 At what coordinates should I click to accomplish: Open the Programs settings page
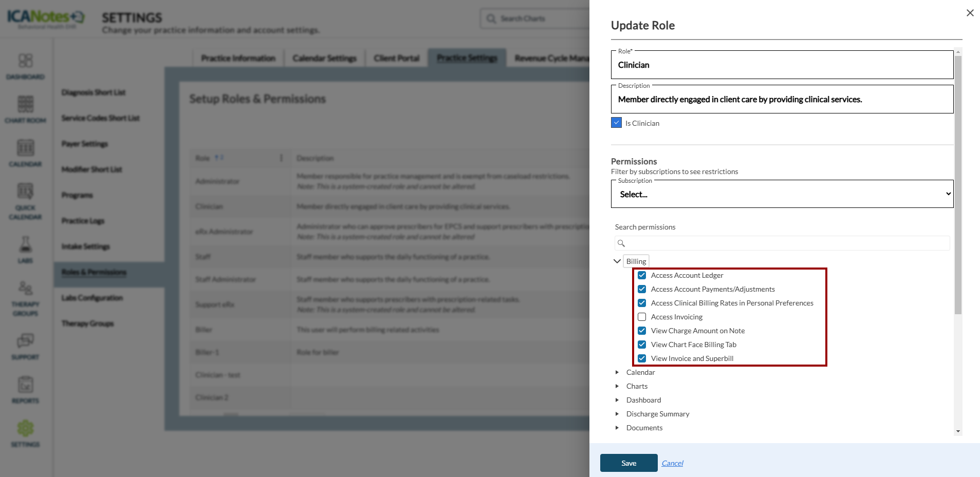coord(77,195)
